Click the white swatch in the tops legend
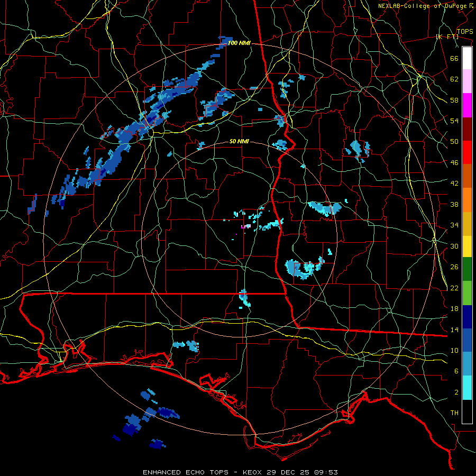Screen dimensions: 476x476 click(x=467, y=58)
